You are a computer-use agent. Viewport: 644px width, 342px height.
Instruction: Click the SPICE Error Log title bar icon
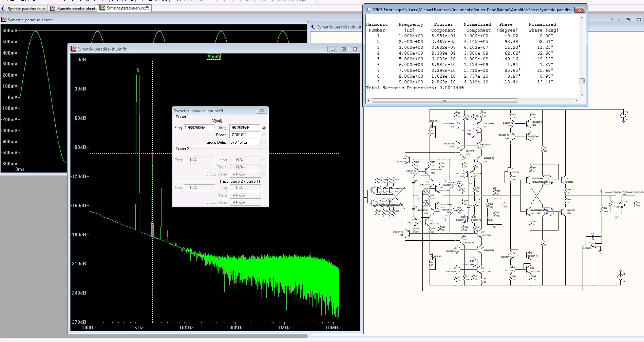point(368,9)
